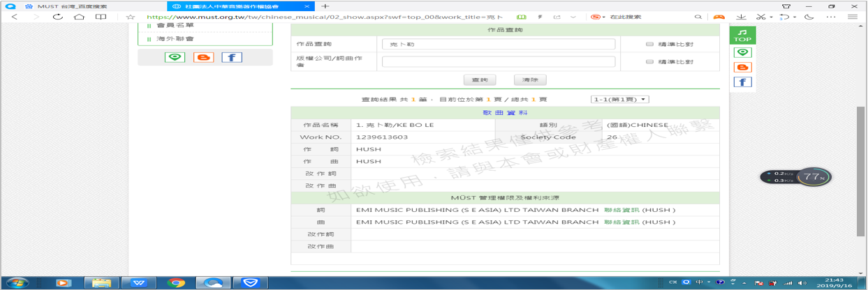The height and width of the screenshot is (290, 868).
Task: Select the Work NO. value 1239613603
Action: pyautogui.click(x=381, y=137)
